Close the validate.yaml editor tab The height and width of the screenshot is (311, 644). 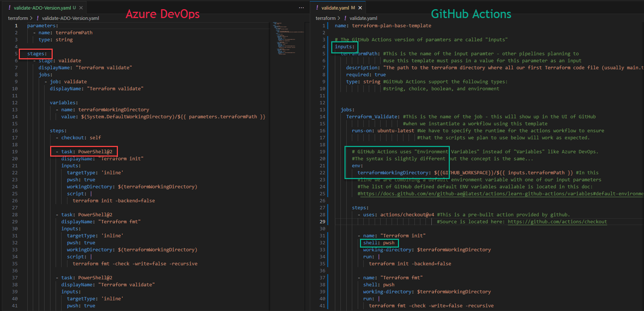click(x=360, y=8)
